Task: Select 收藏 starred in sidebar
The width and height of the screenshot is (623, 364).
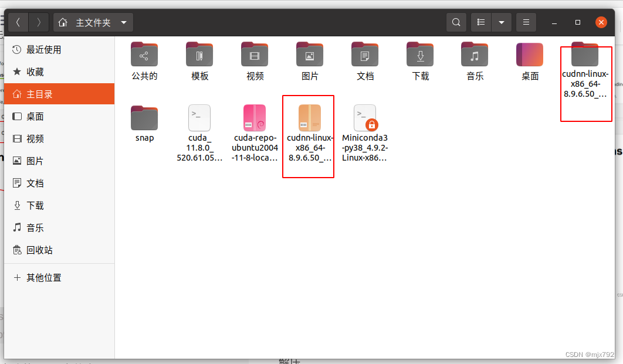Action: pos(60,72)
